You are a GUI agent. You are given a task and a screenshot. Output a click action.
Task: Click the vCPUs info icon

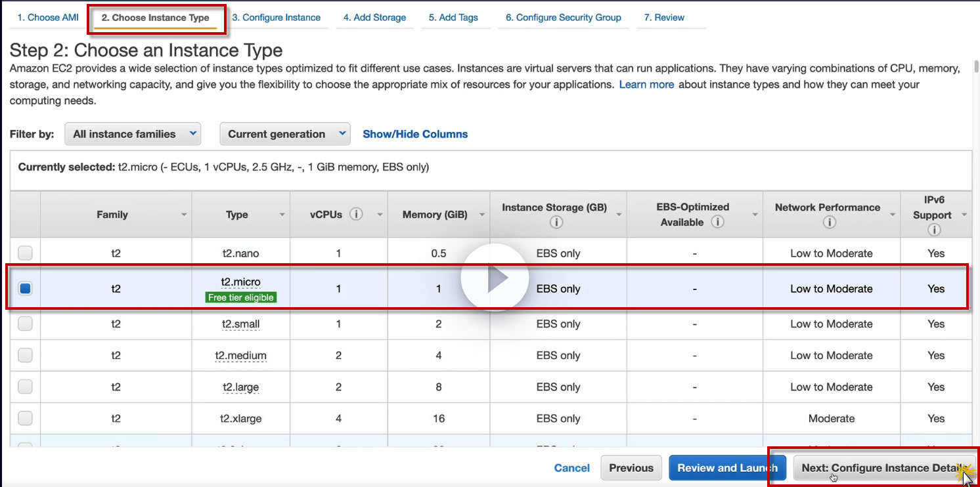356,215
